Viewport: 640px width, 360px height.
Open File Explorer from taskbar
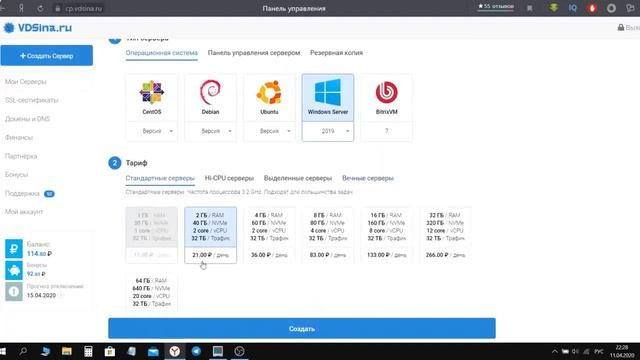(67, 351)
